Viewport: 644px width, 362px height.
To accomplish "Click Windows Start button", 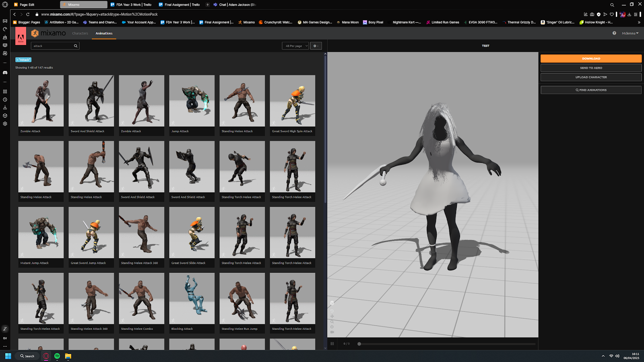I will 8,356.
